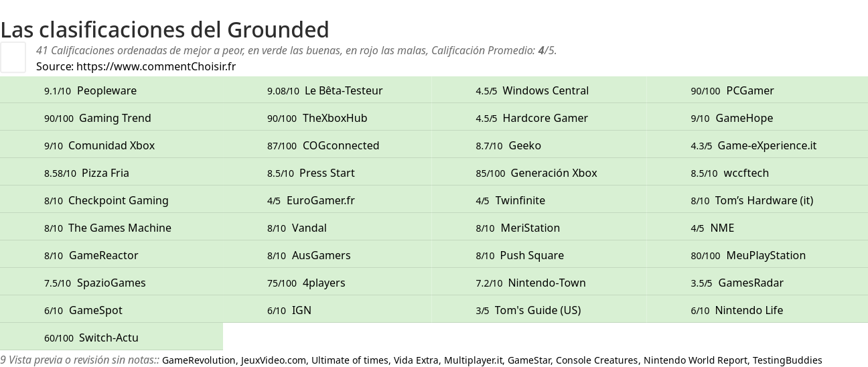This screenshot has height=367, width=868.
Task: Open the TheXboxHub rating entry
Action: pyautogui.click(x=327, y=118)
